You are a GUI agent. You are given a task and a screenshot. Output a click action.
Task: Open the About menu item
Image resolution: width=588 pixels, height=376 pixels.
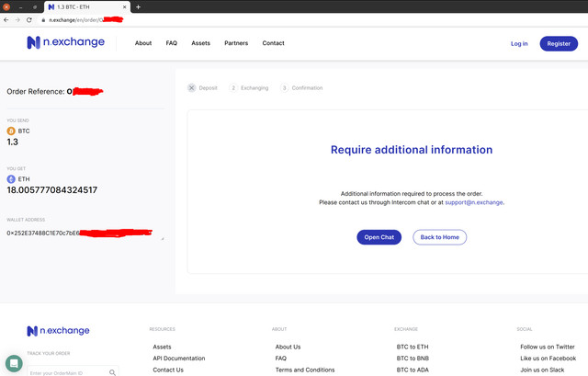[x=143, y=43]
